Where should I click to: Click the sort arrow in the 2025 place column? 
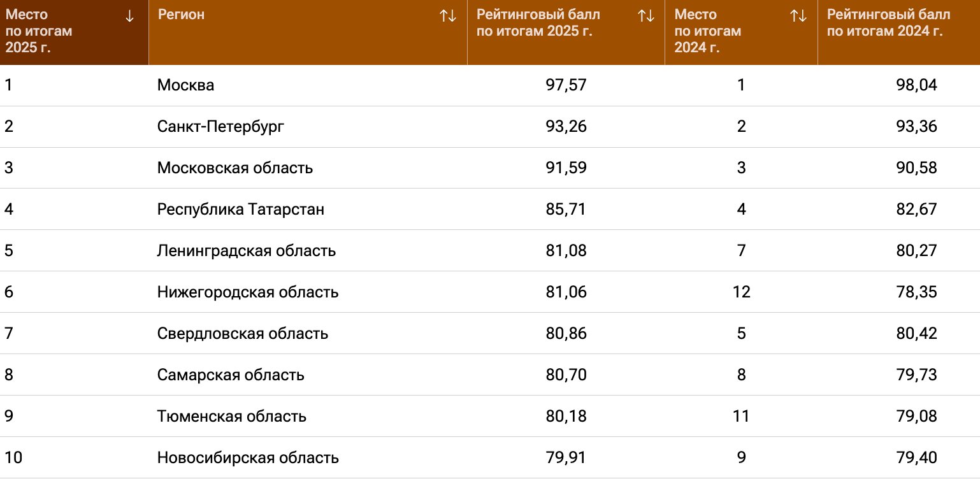[130, 17]
